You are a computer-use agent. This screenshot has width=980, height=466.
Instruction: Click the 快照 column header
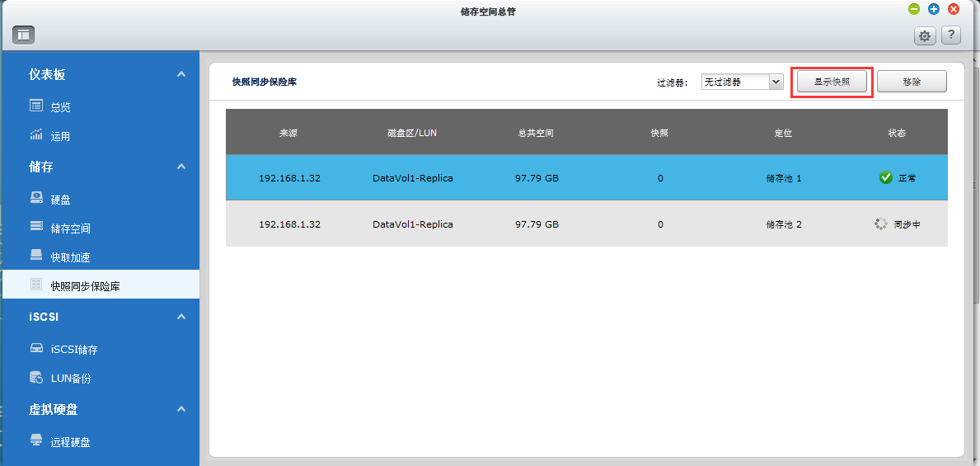point(660,134)
